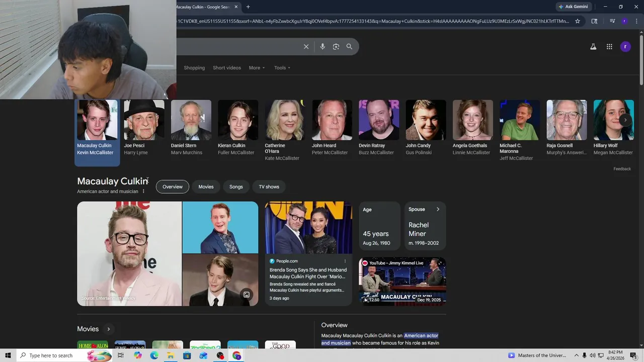644x362 pixels.
Task: Launch Copilot from the taskbar
Action: [x=138, y=355]
